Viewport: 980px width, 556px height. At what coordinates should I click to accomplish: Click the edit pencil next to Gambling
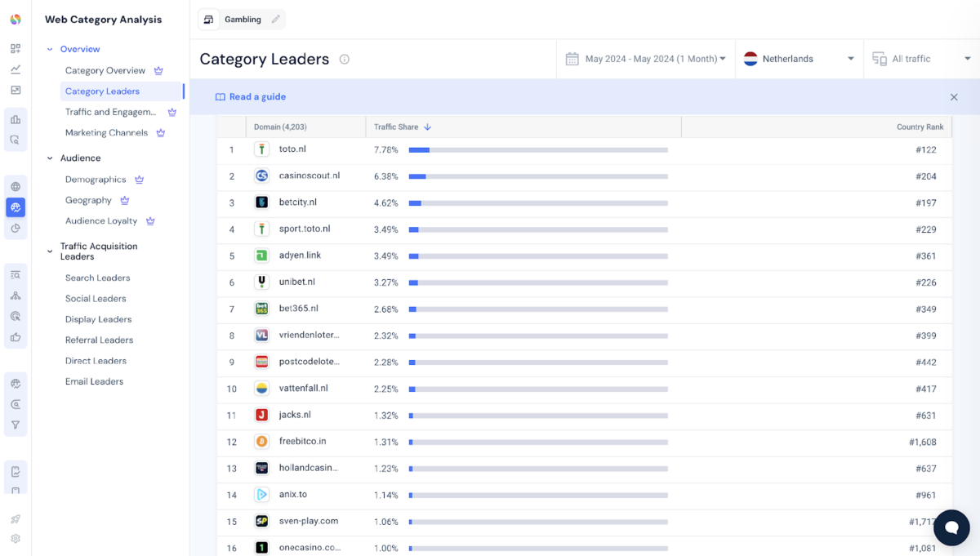(275, 20)
